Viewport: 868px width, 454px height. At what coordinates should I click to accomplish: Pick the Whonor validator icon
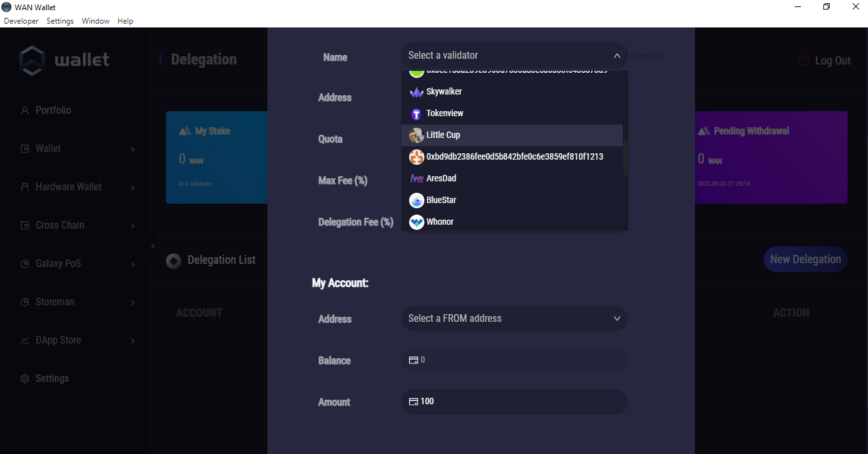[416, 222]
